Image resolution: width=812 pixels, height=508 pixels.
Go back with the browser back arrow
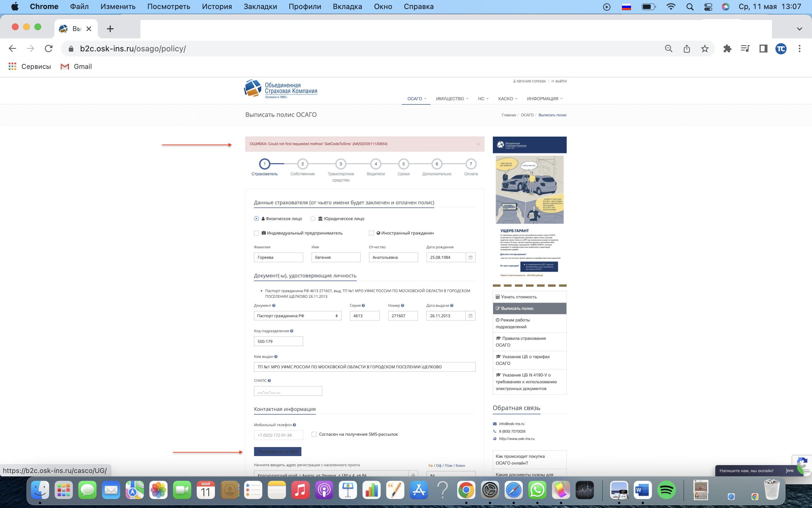click(x=12, y=49)
